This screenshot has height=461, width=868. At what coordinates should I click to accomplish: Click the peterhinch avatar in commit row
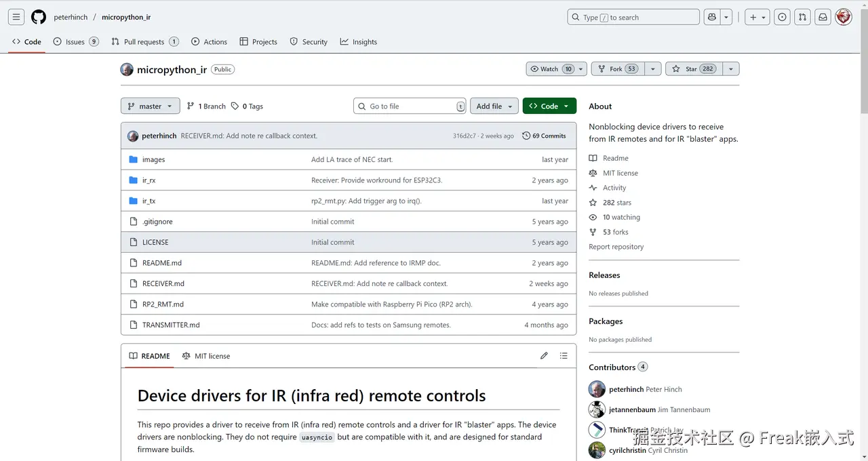[x=133, y=136]
